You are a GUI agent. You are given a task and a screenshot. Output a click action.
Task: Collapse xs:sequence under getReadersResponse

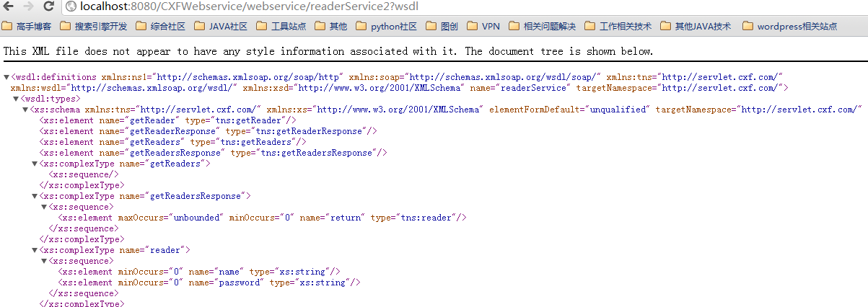pyautogui.click(x=45, y=207)
